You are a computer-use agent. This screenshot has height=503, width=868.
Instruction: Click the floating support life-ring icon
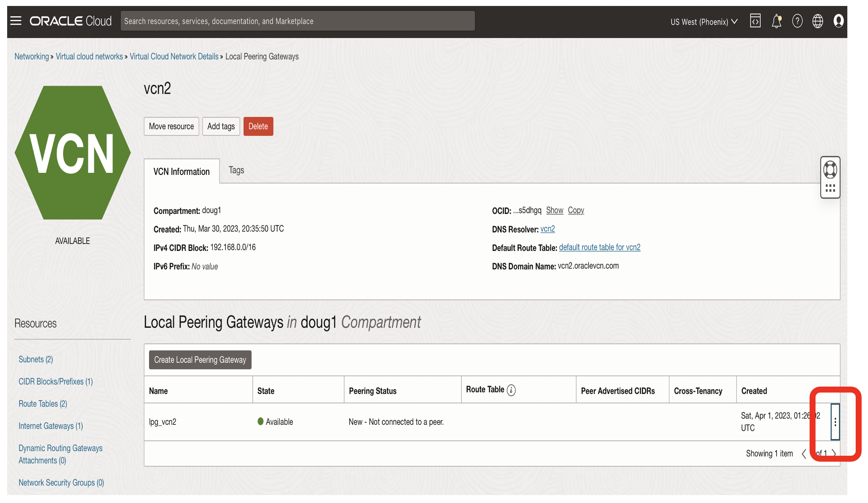(x=830, y=169)
